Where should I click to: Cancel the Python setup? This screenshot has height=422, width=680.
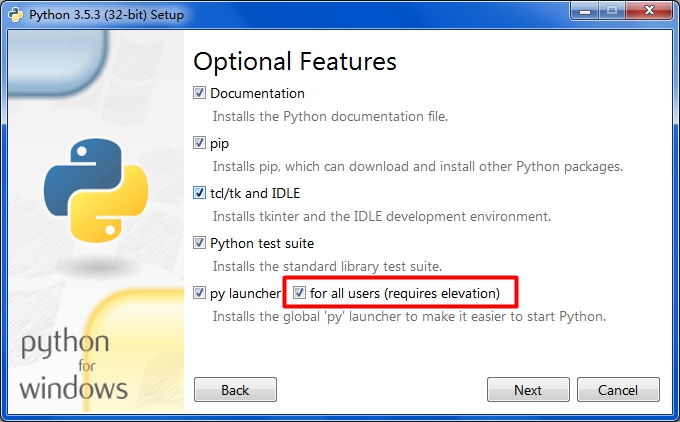point(618,389)
